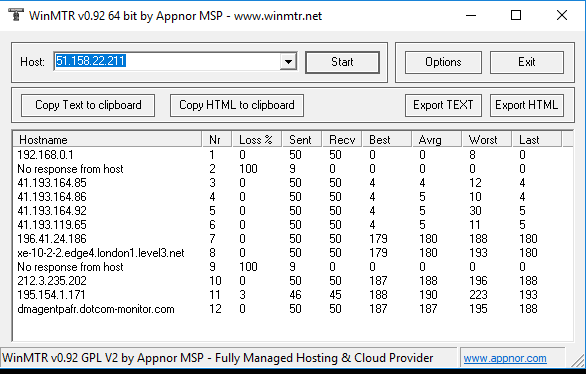Click the Hostname column header
Screen dimensions: 586x374
108,140
